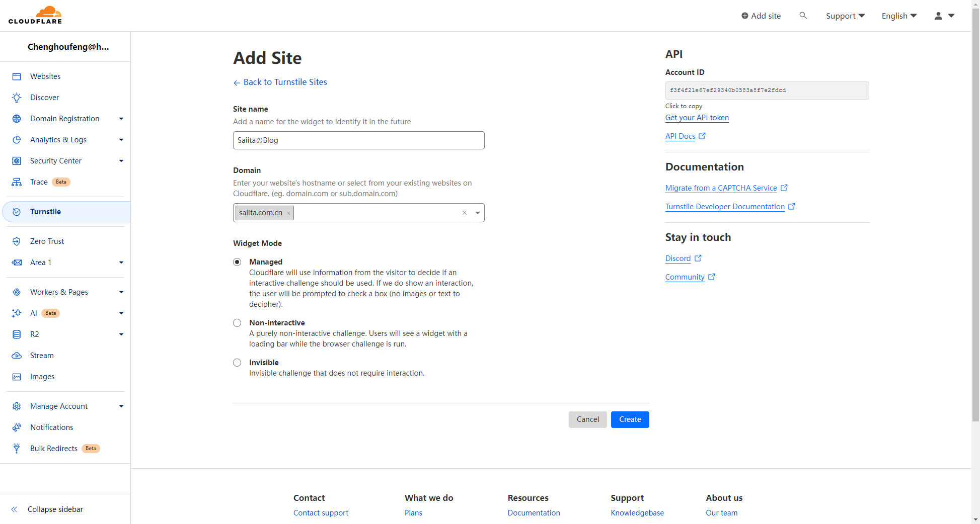980x524 pixels.
Task: Click the Cloudflare logo
Action: coord(35,15)
